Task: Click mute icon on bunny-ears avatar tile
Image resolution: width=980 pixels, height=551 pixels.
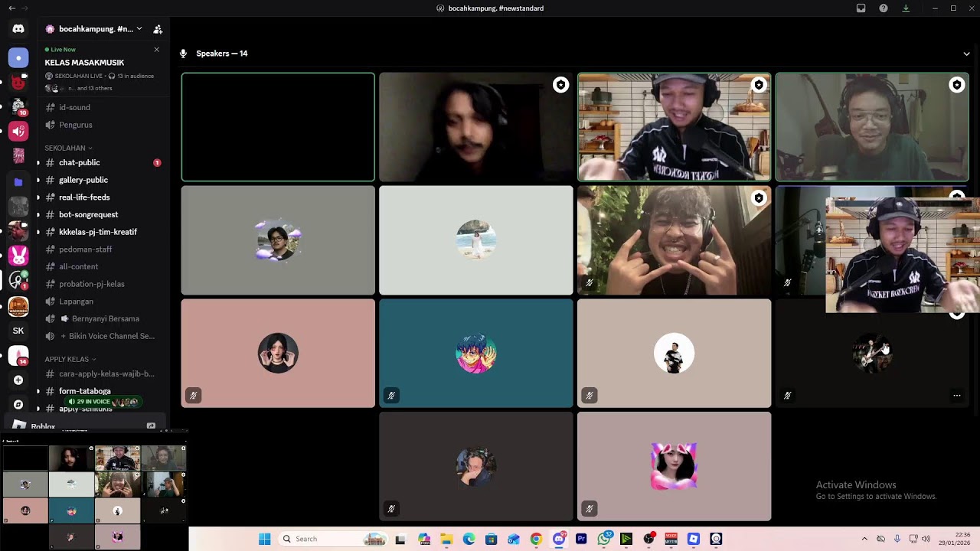Action: 589,508
